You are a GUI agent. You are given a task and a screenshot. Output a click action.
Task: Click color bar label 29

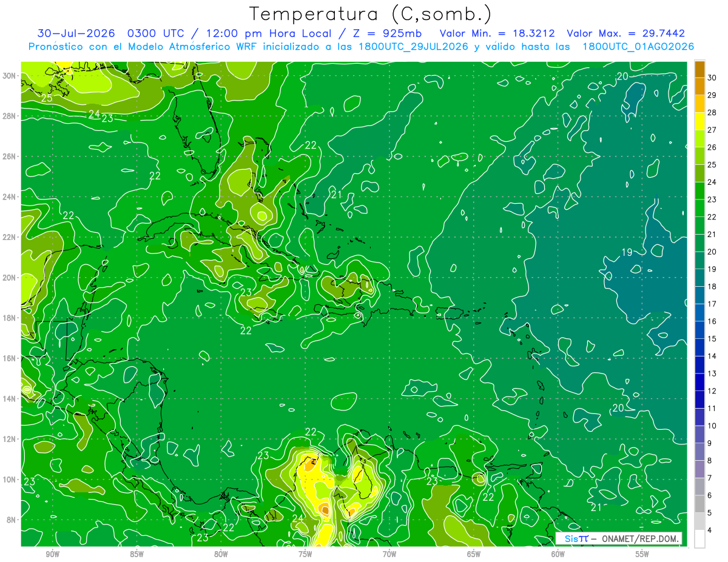tap(712, 95)
